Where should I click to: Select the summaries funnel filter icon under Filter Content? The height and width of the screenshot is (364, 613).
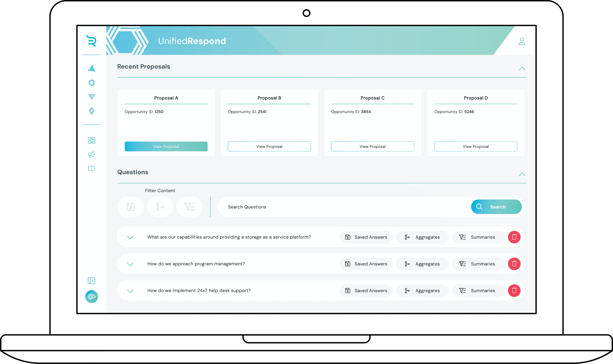coord(190,207)
